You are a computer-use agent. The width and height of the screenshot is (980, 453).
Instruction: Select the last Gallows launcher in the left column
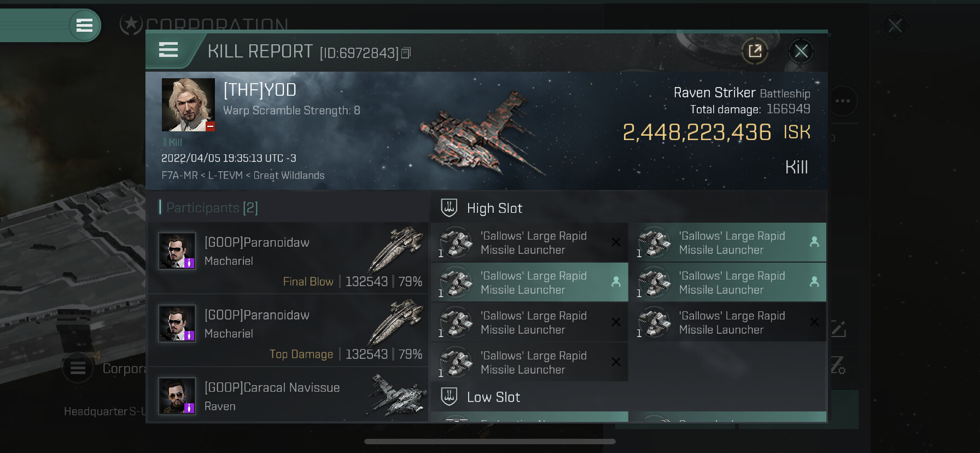529,362
